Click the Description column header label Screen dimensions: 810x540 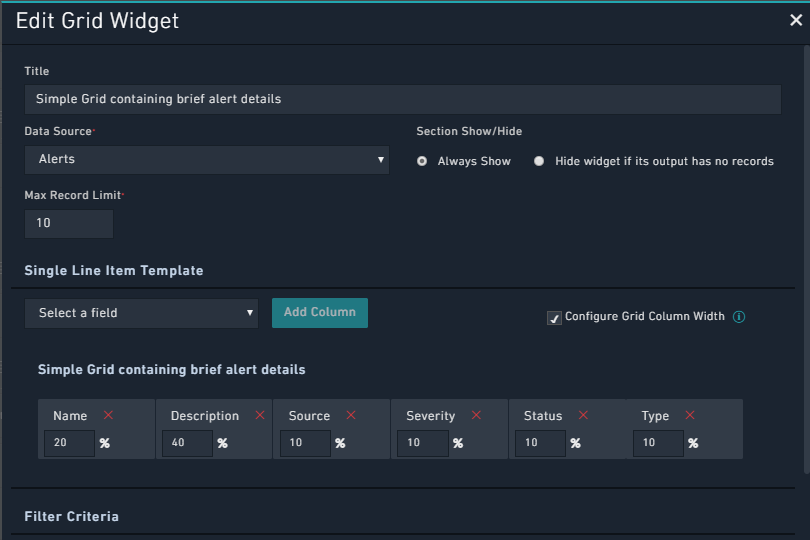(205, 416)
